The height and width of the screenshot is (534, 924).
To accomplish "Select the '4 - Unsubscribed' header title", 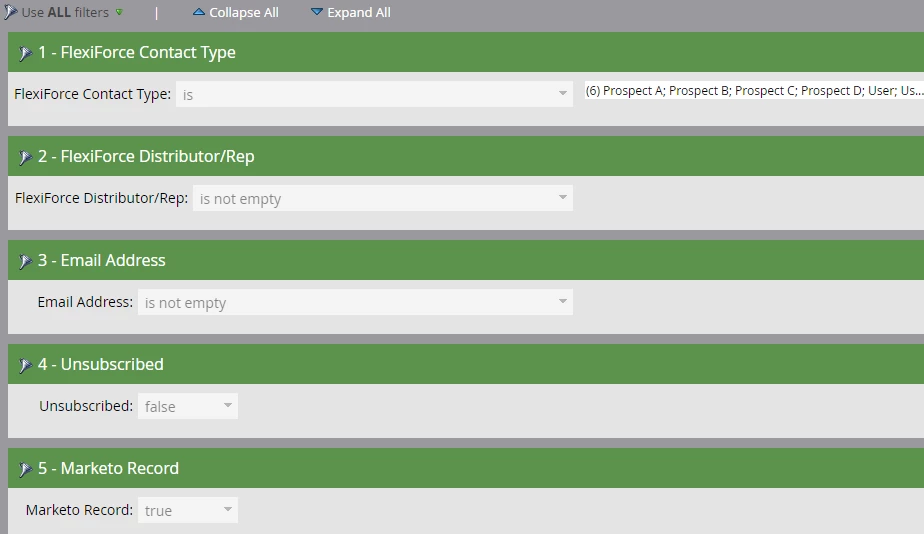I will coord(101,364).
